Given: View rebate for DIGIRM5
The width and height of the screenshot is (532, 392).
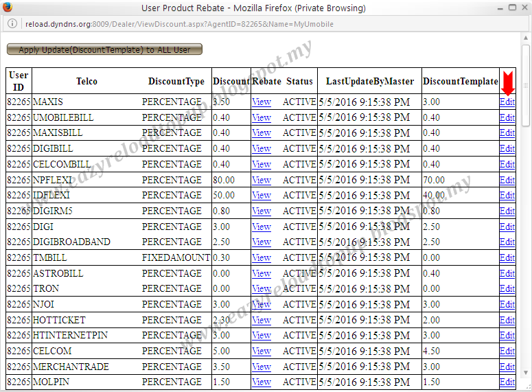Looking at the screenshot, I should click(262, 211).
